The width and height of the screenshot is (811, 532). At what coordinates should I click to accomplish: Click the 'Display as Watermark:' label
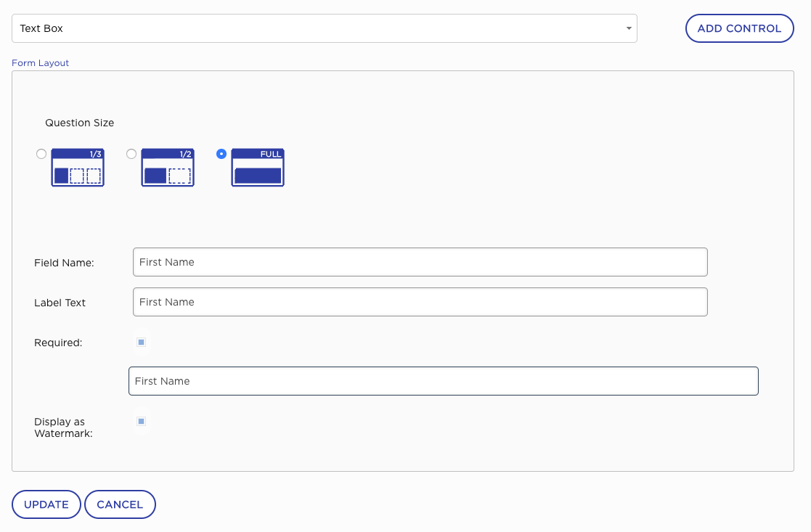[x=63, y=427]
